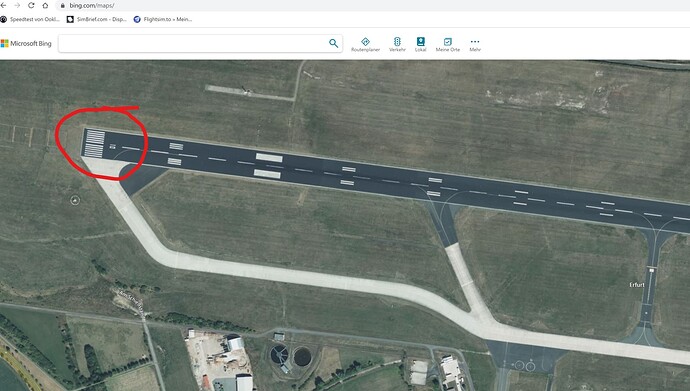Image resolution: width=690 pixels, height=391 pixels.
Task: Open Routenplaner directions
Action: tap(365, 44)
